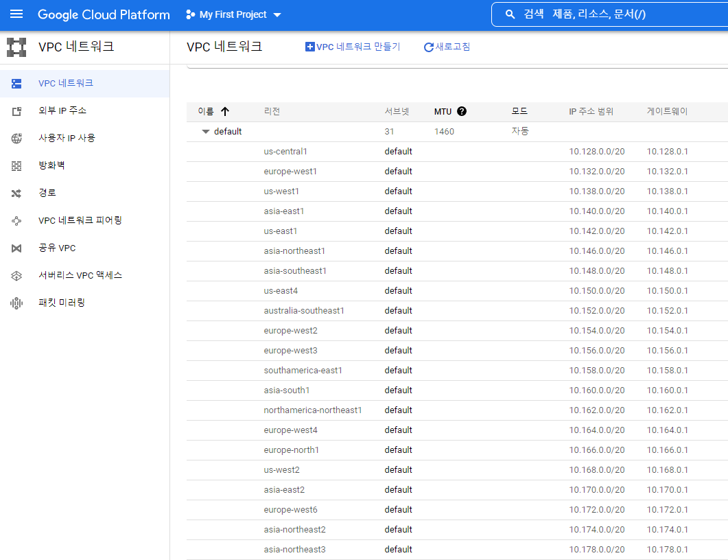Screen dimensions: 728x560
Task: Click IP range 10.150.0.0/20
Action: (597, 291)
